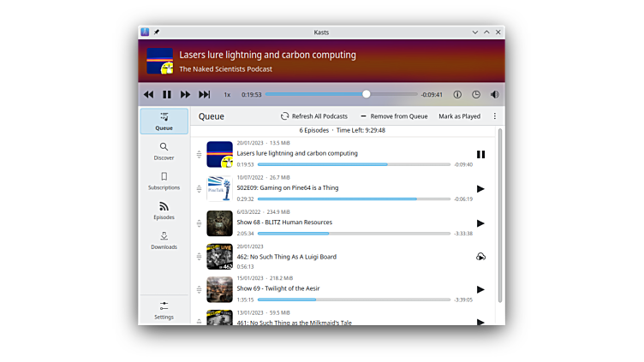
Task: Click the volume speaker icon
Action: (x=494, y=94)
